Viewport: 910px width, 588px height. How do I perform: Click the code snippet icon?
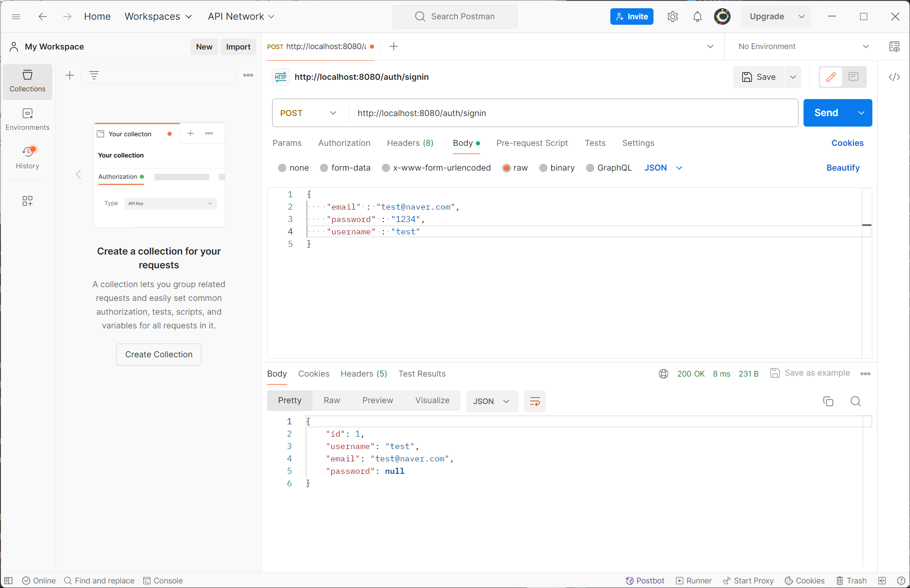click(894, 77)
